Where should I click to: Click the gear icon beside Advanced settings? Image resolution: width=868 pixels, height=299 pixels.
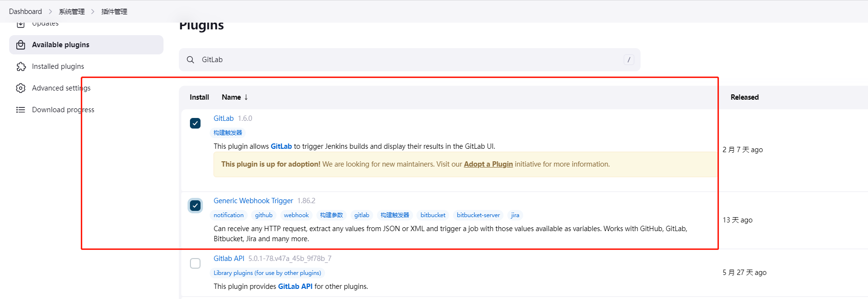coord(21,88)
